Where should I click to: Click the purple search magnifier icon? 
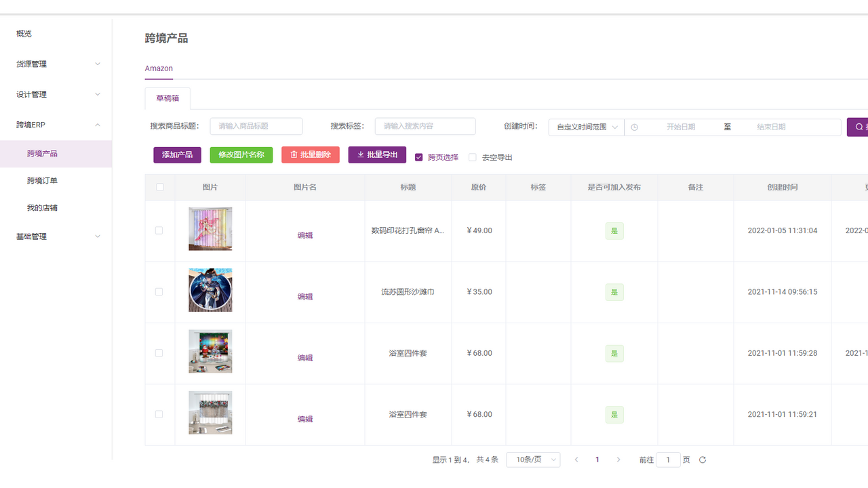[859, 127]
